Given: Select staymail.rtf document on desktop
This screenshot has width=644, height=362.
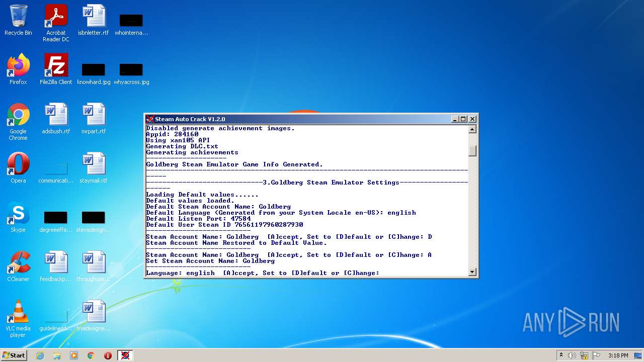Looking at the screenshot, I should [x=94, y=167].
